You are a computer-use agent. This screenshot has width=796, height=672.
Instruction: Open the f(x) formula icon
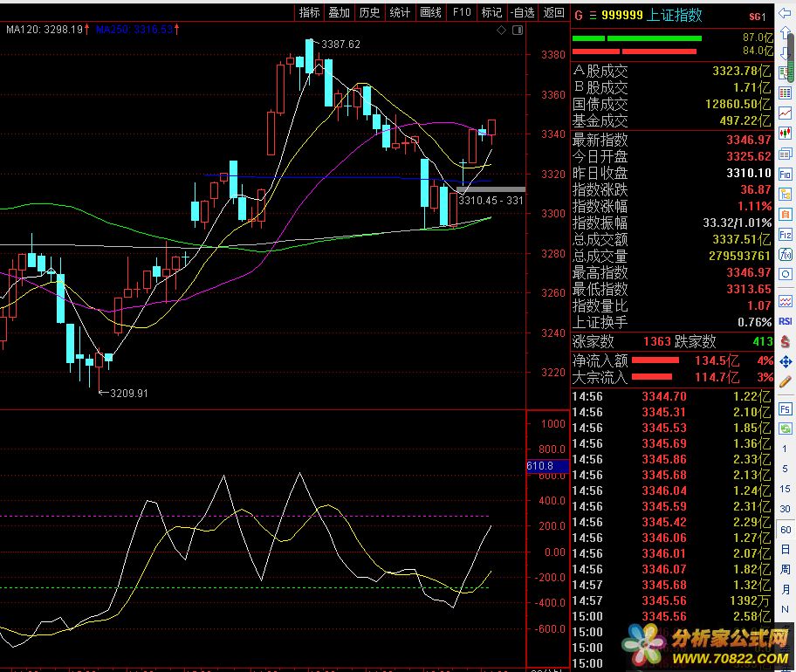785,254
